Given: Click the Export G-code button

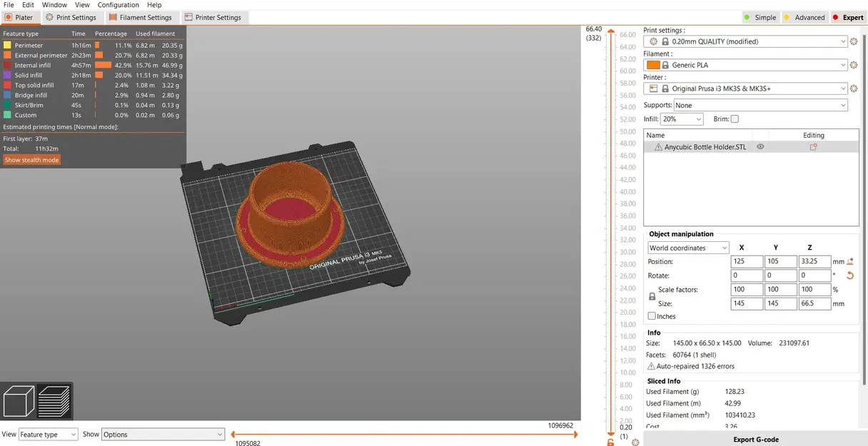Looking at the screenshot, I should 755,439.
